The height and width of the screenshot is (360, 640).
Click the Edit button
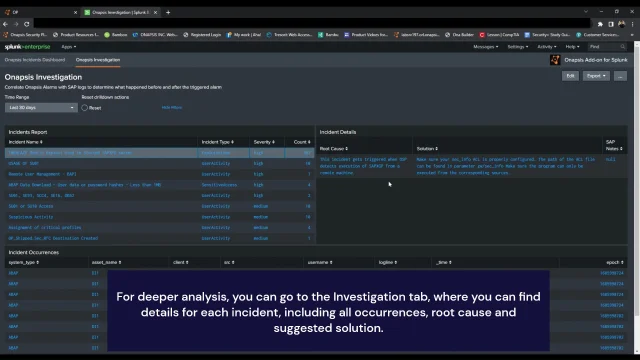pyautogui.click(x=570, y=76)
